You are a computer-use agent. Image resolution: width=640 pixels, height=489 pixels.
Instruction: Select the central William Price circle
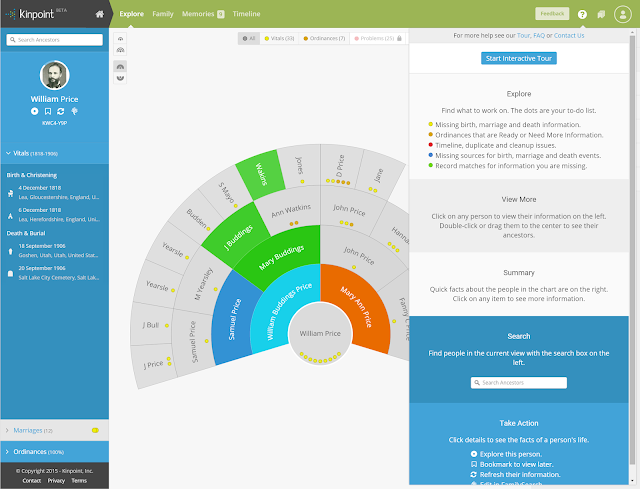pos(320,333)
